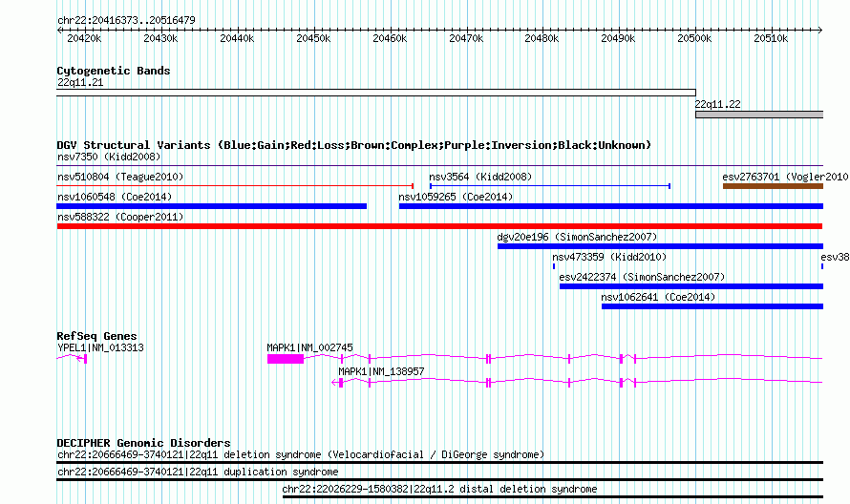The image size is (850, 504).
Task: Click the blue nsv1060548 (Coe2014) bar
Action: click(211, 206)
